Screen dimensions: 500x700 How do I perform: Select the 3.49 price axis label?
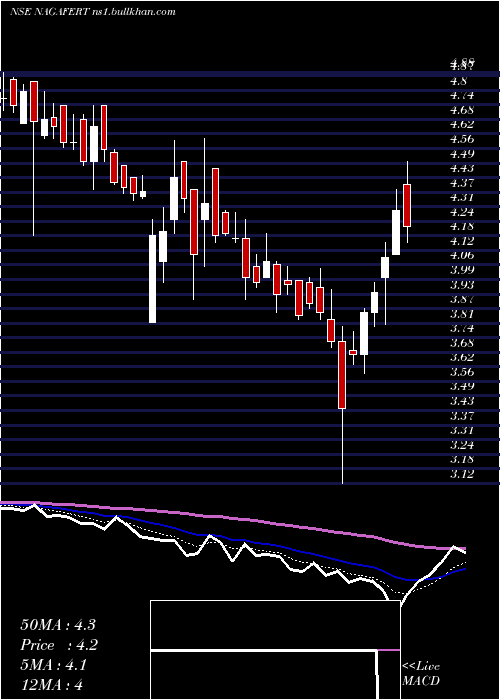point(462,386)
